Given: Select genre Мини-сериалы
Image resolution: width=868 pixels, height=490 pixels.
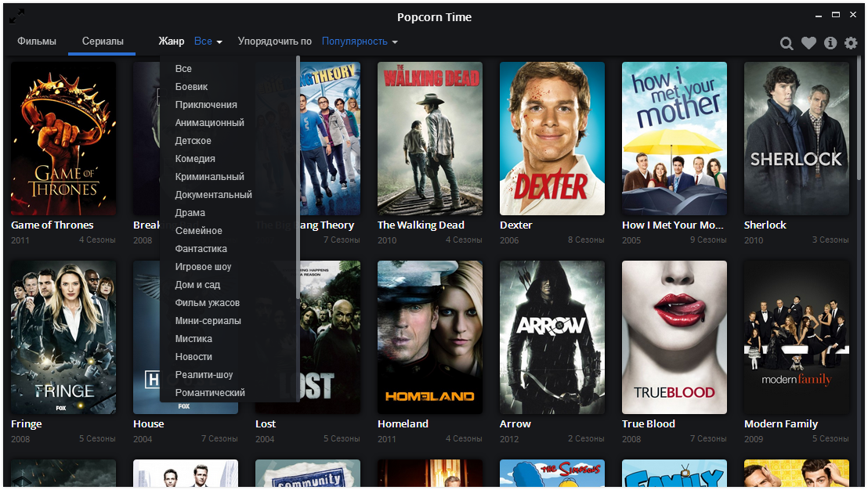Looking at the screenshot, I should [208, 321].
